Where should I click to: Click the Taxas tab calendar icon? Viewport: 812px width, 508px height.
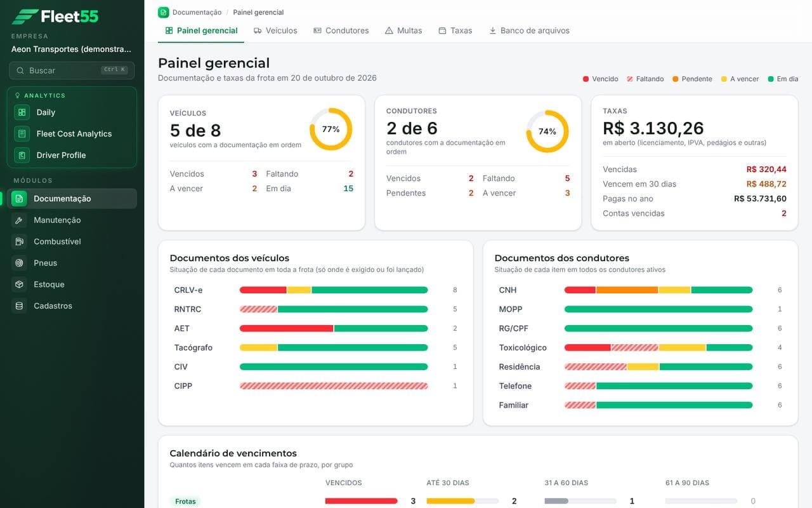tap(442, 30)
